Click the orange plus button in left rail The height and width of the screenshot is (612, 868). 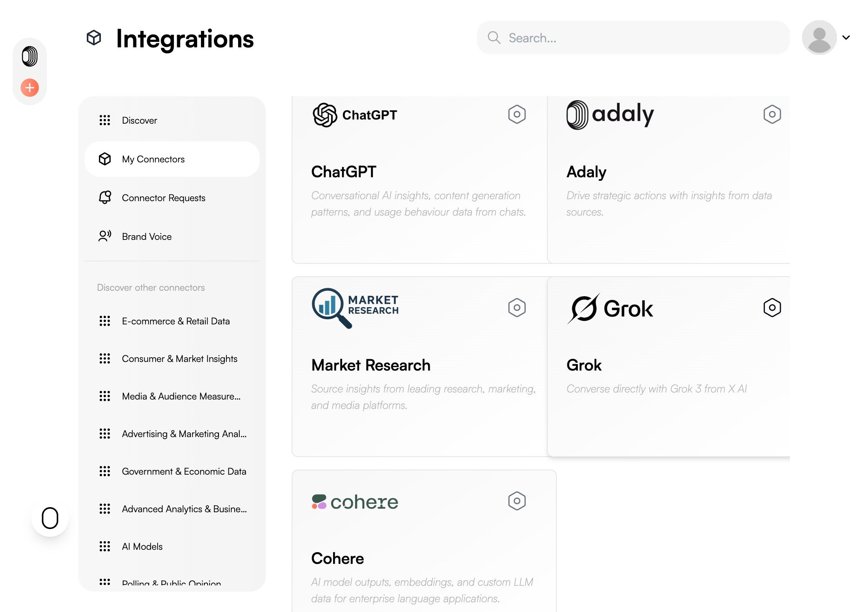(30, 87)
